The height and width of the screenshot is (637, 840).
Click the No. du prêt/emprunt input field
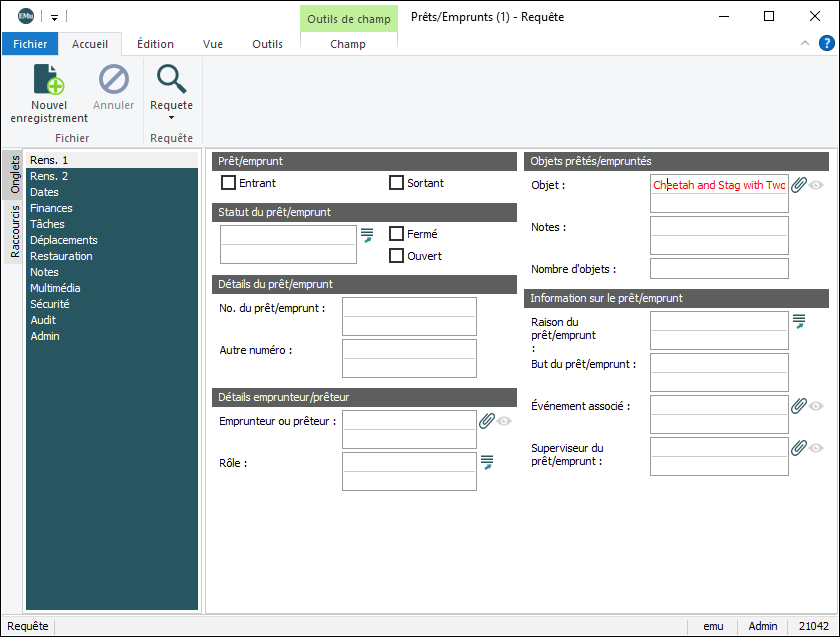409,307
